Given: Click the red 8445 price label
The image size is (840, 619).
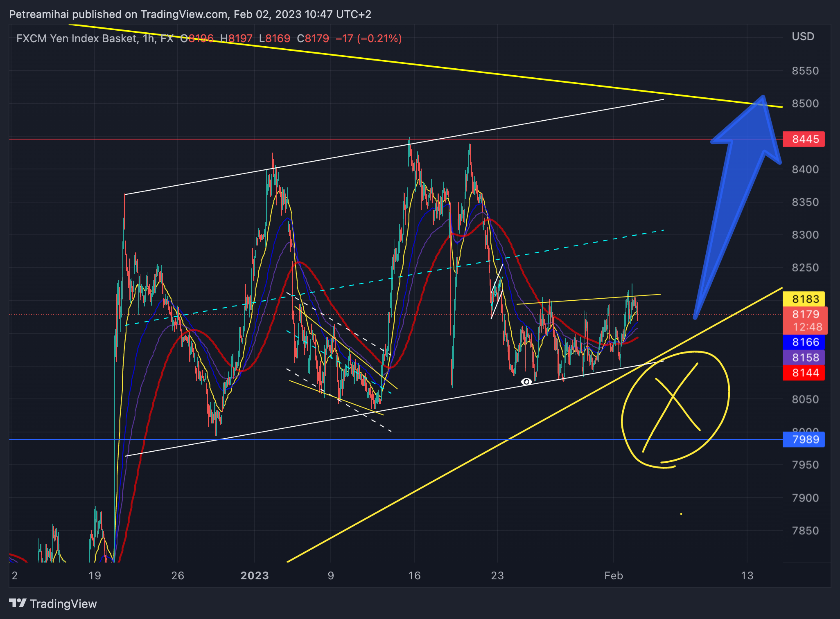Looking at the screenshot, I should (x=804, y=139).
